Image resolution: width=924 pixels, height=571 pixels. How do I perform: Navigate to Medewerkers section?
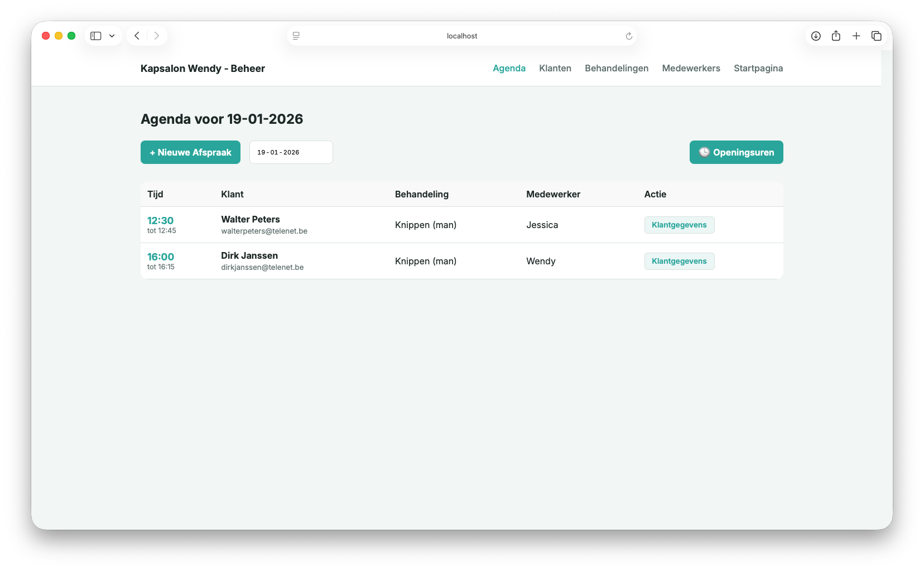click(x=691, y=68)
